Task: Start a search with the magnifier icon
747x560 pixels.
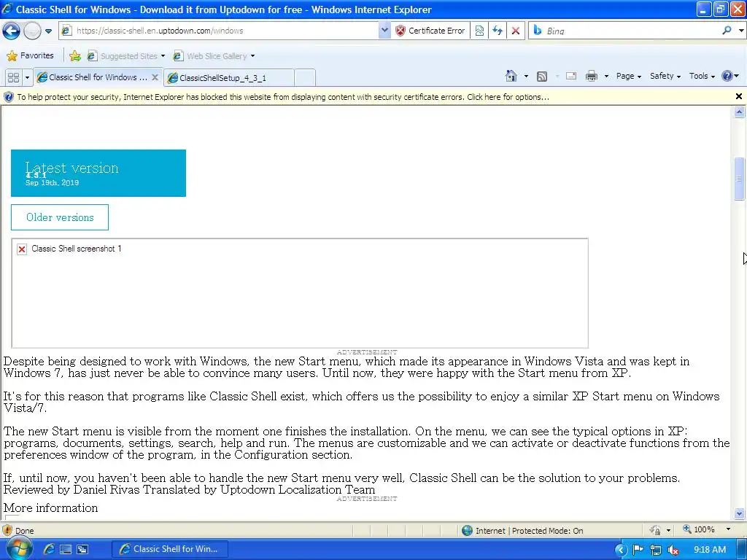Action: click(x=727, y=31)
